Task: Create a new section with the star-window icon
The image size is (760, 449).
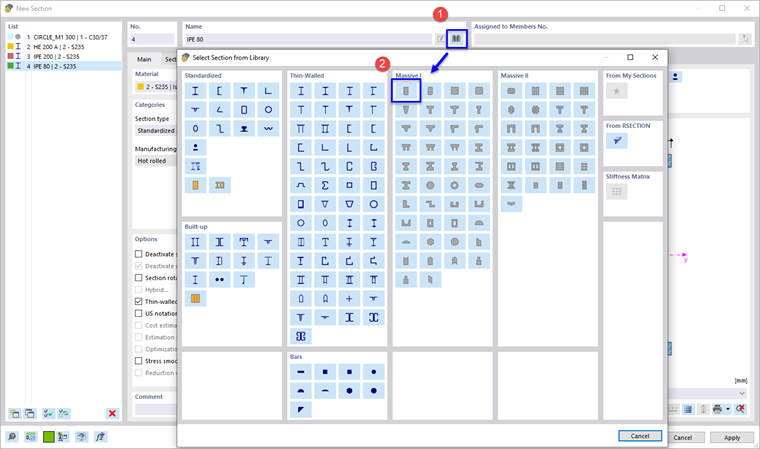Action: coord(15,414)
